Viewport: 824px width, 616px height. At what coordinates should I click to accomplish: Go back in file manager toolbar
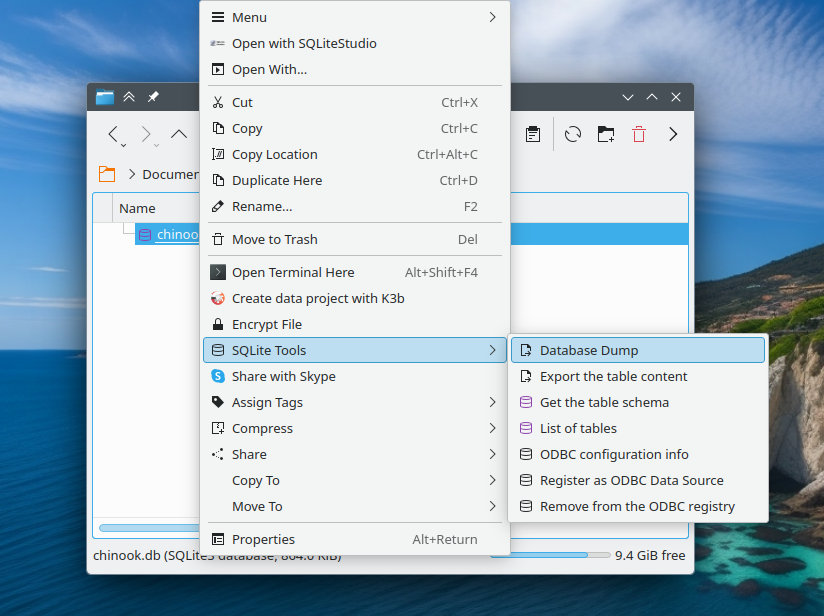[114, 135]
